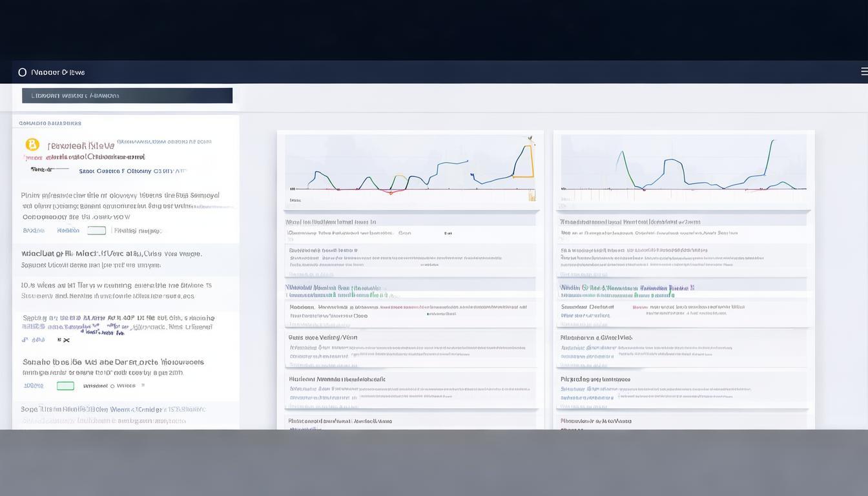Select the small radio circle in sidebar bottom row
The height and width of the screenshot is (496, 868).
[112, 386]
